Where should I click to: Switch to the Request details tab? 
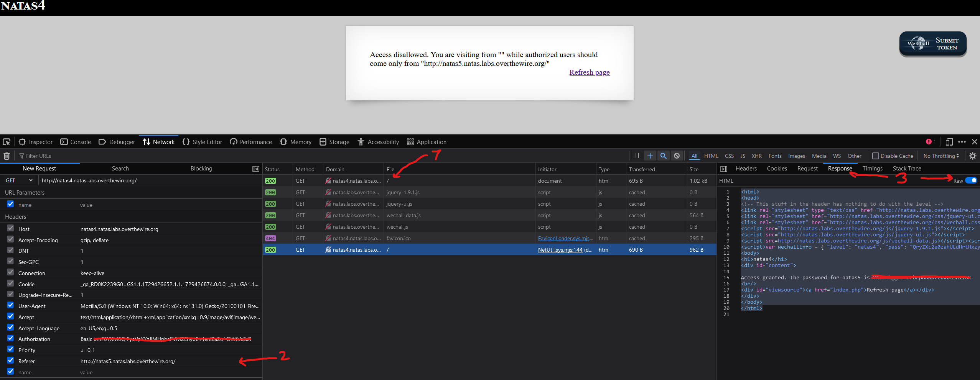pyautogui.click(x=807, y=169)
